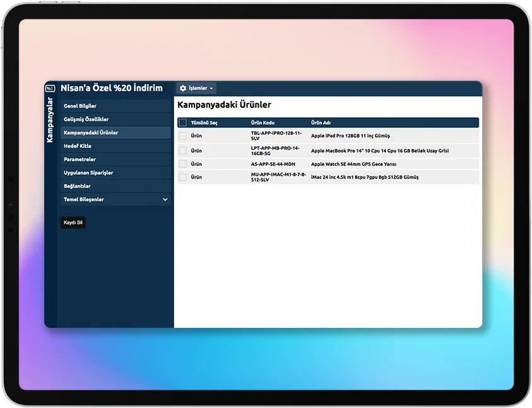Toggle checkbox for Apple Watch SE 44mm row

(x=182, y=164)
